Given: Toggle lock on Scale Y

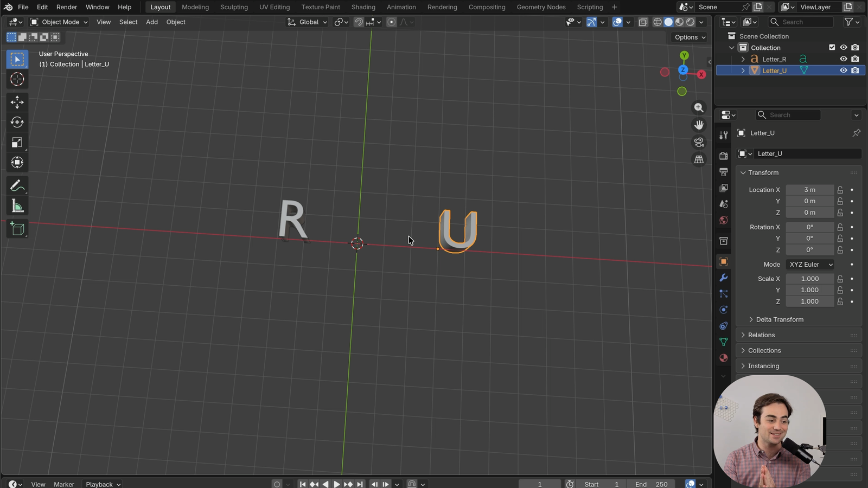Looking at the screenshot, I should tap(840, 290).
